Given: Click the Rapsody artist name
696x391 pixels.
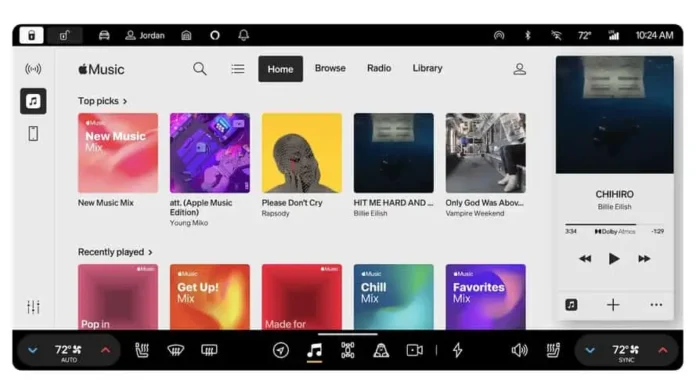Looking at the screenshot, I should pos(276,213).
